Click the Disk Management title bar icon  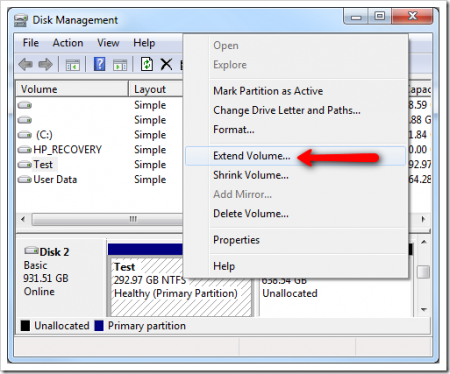(21, 20)
